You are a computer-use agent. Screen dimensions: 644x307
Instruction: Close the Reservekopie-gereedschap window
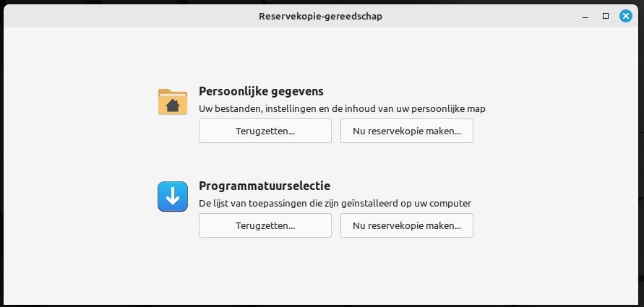pyautogui.click(x=626, y=16)
